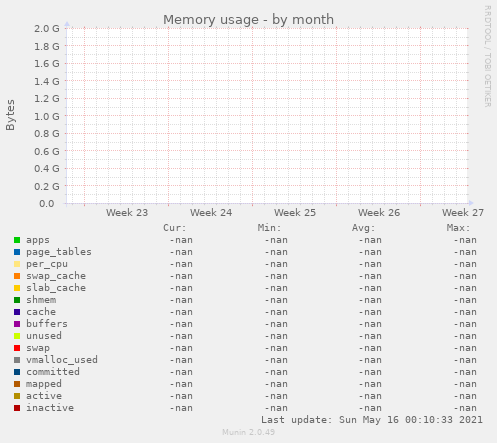
Task: Click the red swap legend swatch
Action: (17, 348)
